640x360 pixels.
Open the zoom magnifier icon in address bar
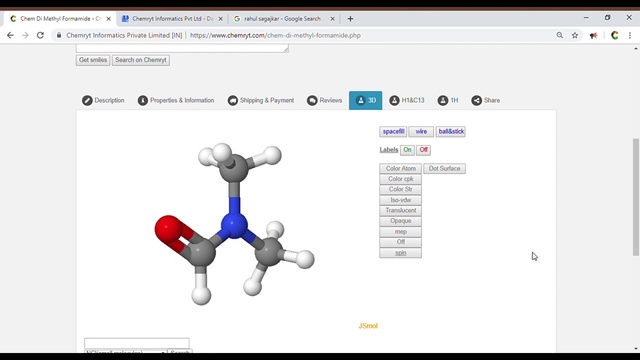560,36
